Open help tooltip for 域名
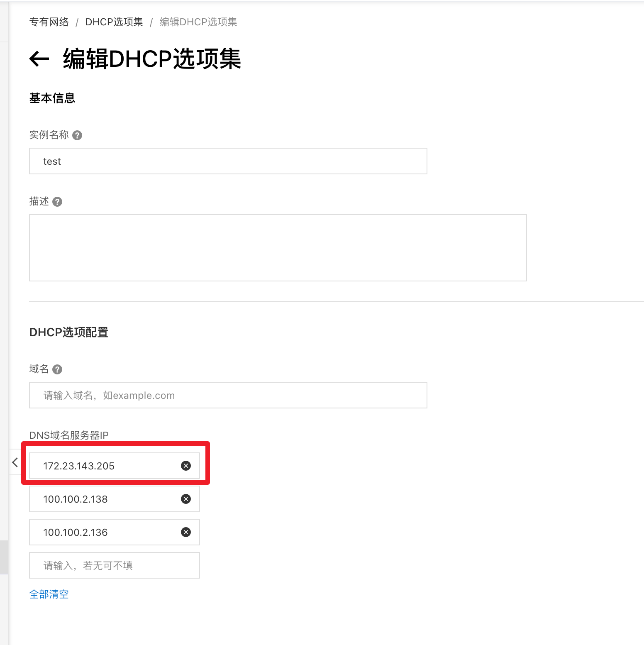Screen dimensions: 644x645 coord(57,369)
